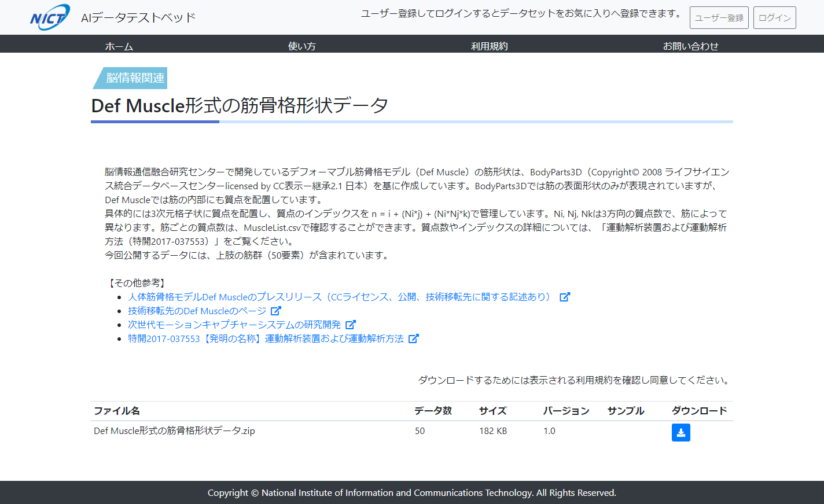The width and height of the screenshot is (824, 504).
Task: Click the ログイン button
Action: [x=775, y=17]
